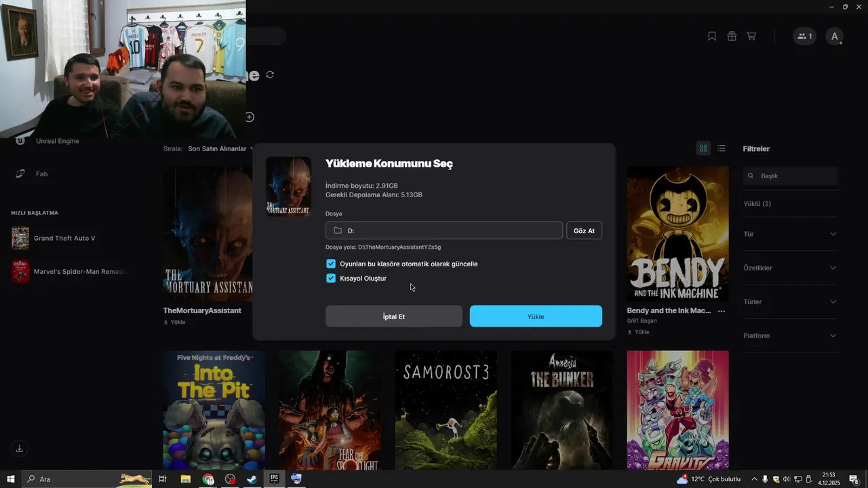Open the shopping cart icon
The width and height of the screenshot is (868, 488).
click(751, 36)
